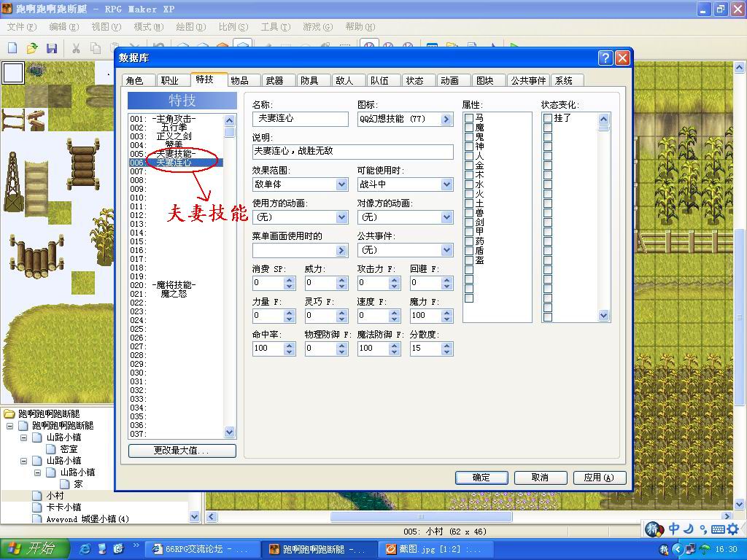Click the 应用 button
Screen dimensions: 747x560
(599, 478)
